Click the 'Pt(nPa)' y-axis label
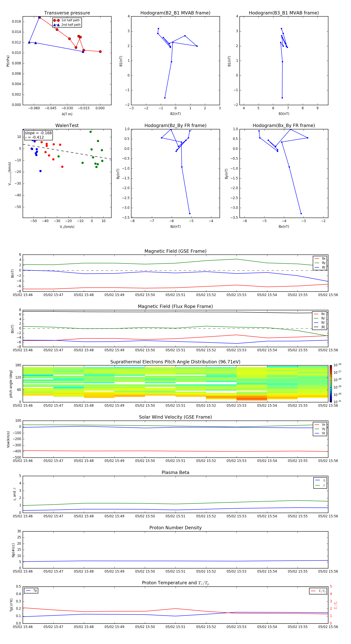The height and width of the screenshot is (644, 351). click(8, 61)
